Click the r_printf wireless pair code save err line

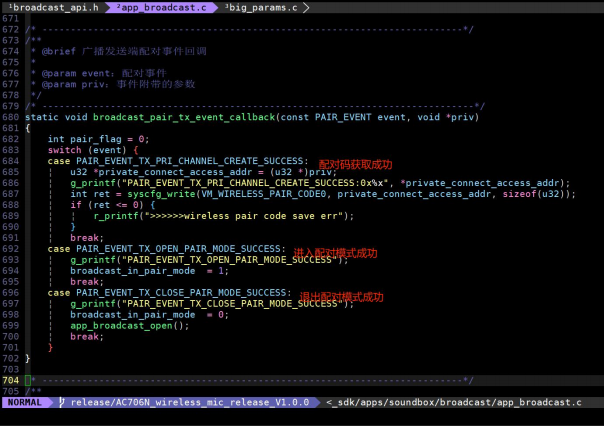223,216
